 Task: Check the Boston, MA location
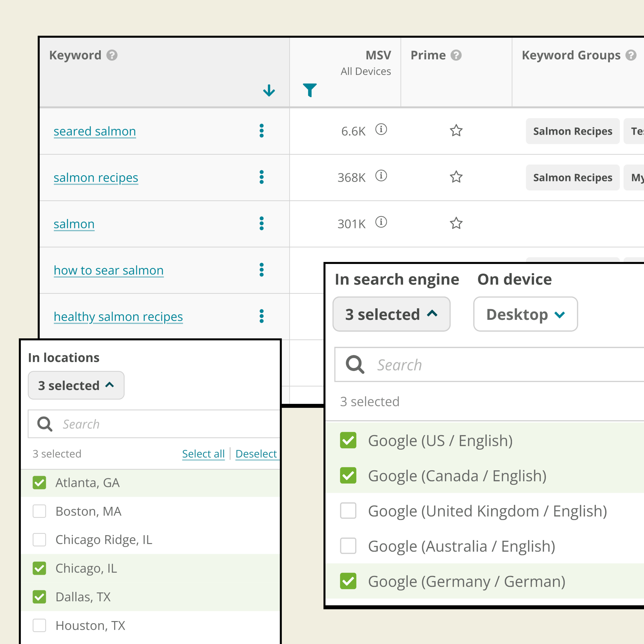tap(39, 511)
